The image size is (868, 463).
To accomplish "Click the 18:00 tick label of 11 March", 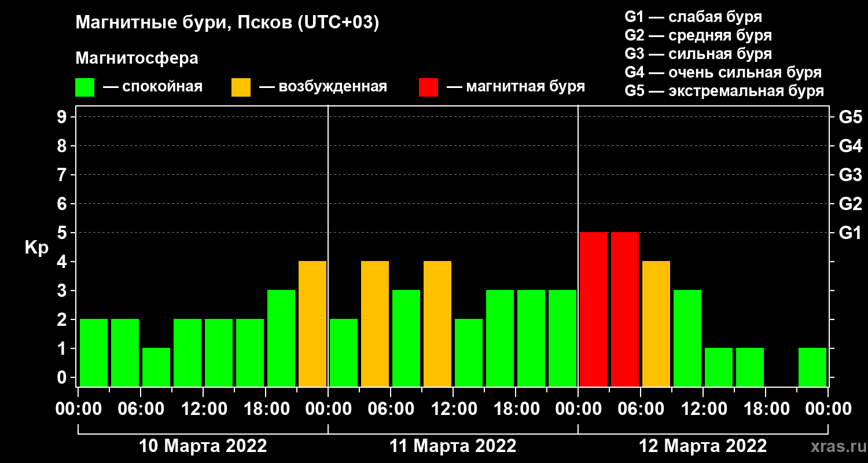I will [x=516, y=409].
